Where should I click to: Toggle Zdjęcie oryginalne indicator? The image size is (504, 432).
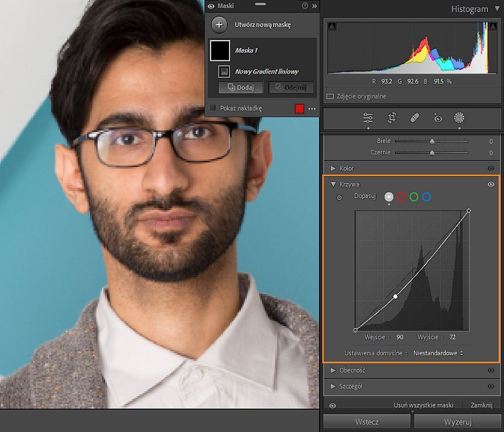tap(330, 97)
